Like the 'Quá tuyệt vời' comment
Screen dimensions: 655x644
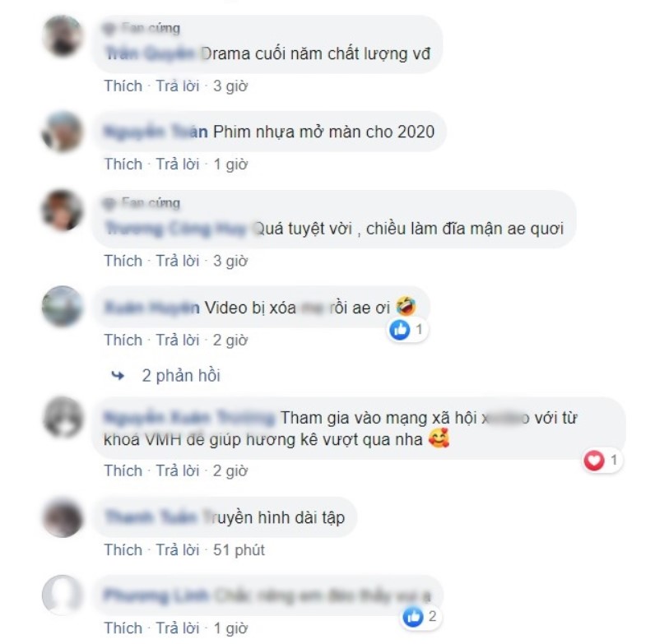coord(123,261)
